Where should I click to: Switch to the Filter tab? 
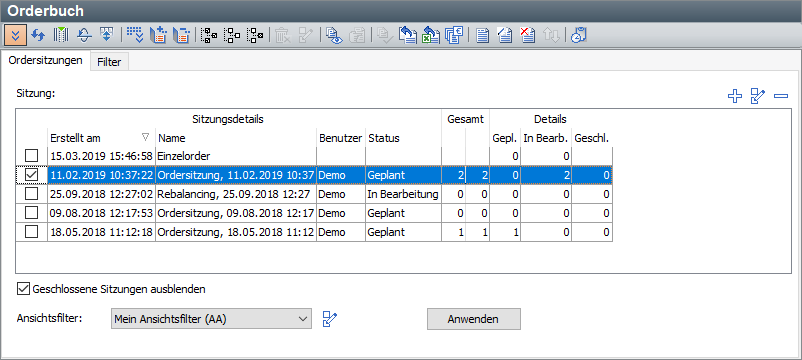pyautogui.click(x=109, y=62)
